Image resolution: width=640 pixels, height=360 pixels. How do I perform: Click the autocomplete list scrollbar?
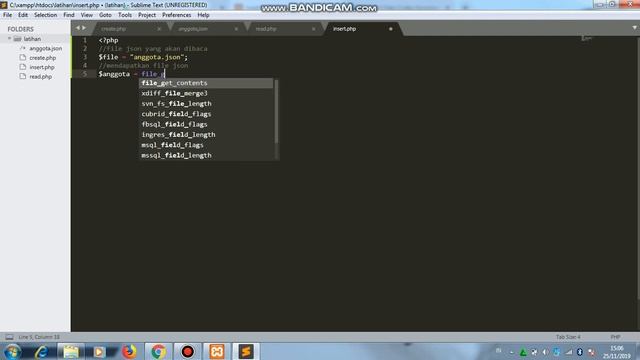[276, 111]
